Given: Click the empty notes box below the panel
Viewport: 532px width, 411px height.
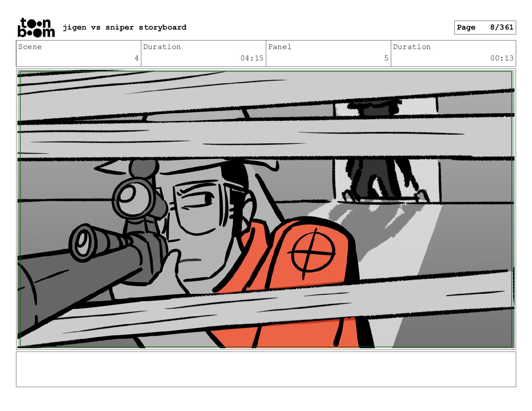Looking at the screenshot, I should 266,369.
